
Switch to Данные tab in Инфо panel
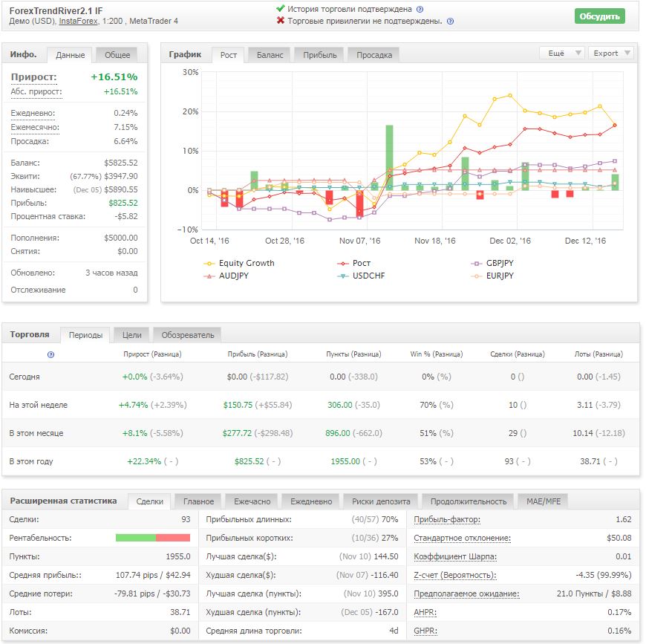pos(70,55)
